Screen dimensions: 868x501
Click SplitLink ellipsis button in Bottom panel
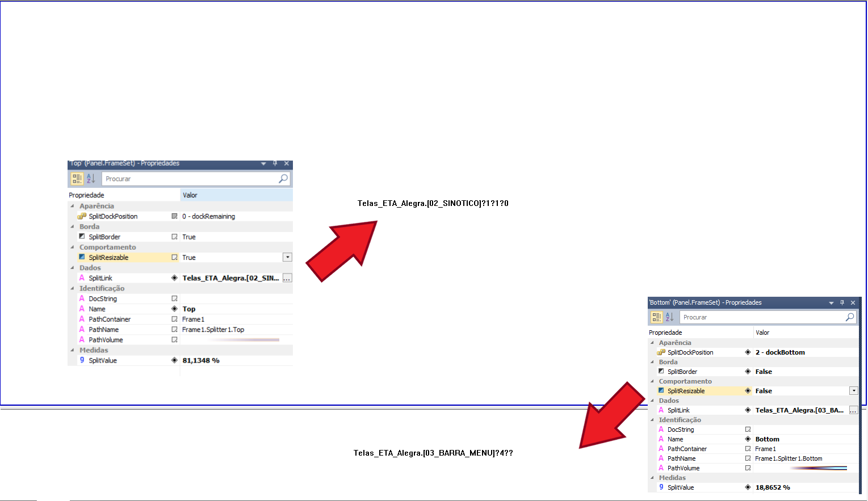[853, 410]
